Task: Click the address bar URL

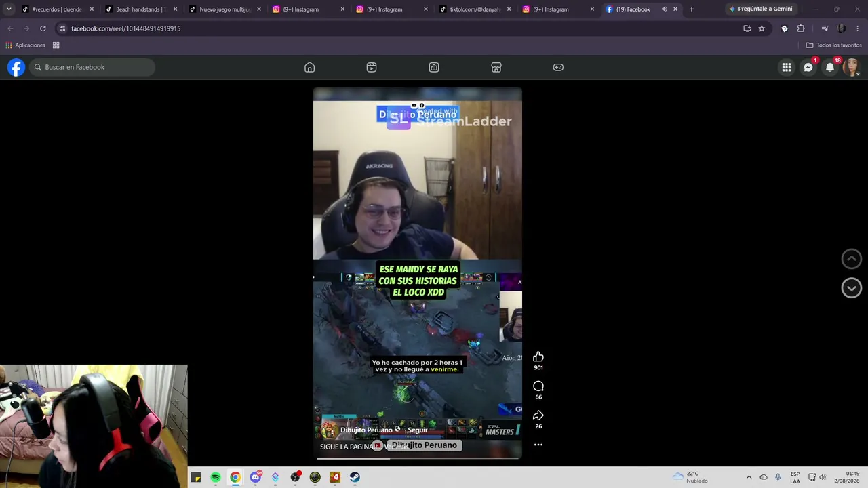Action: pyautogui.click(x=126, y=28)
